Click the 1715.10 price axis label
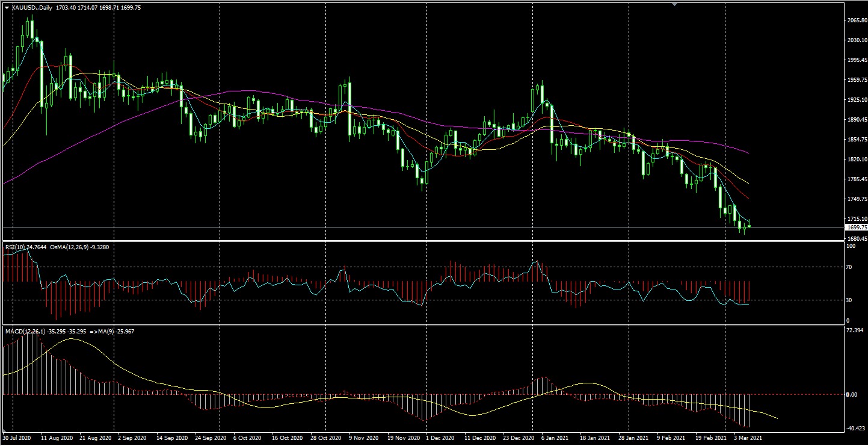Viewport: 868px width, 446px height. click(x=856, y=219)
